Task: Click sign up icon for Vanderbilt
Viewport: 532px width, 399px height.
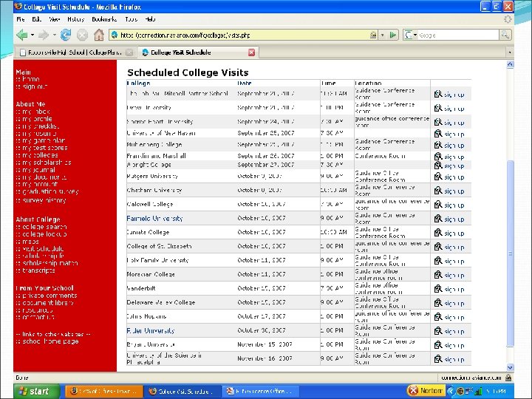Action: coord(438,288)
